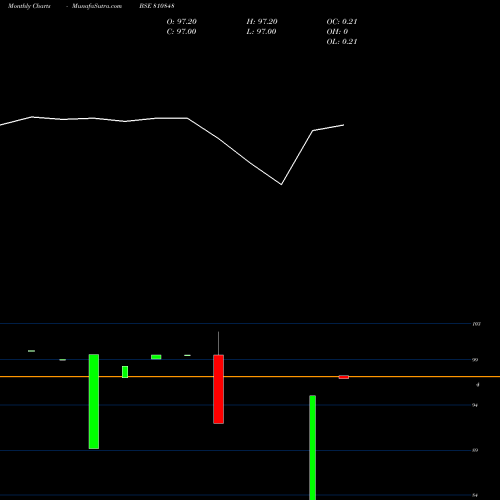Click the small red candle on orange line

point(344,377)
